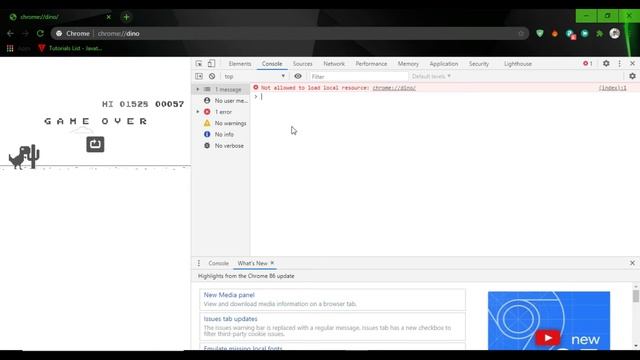The height and width of the screenshot is (360, 640).
Task: Click the inspect element picker icon
Action: (199, 64)
